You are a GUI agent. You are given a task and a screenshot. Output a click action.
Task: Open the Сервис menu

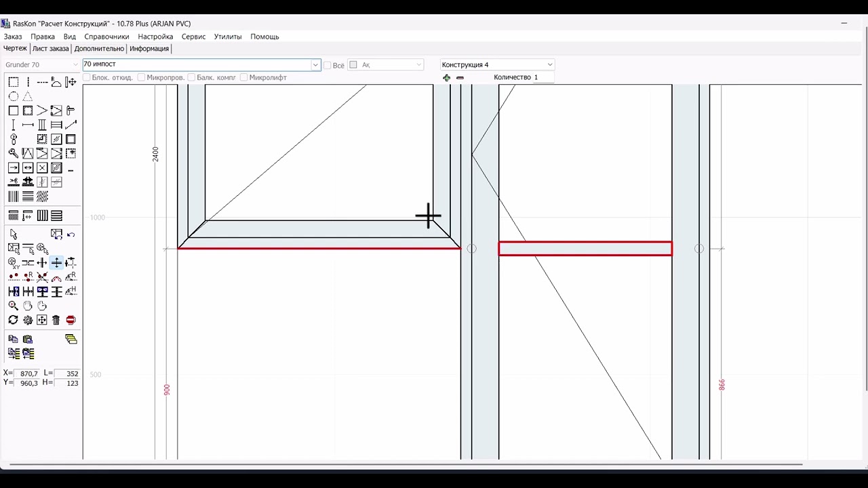tap(193, 37)
